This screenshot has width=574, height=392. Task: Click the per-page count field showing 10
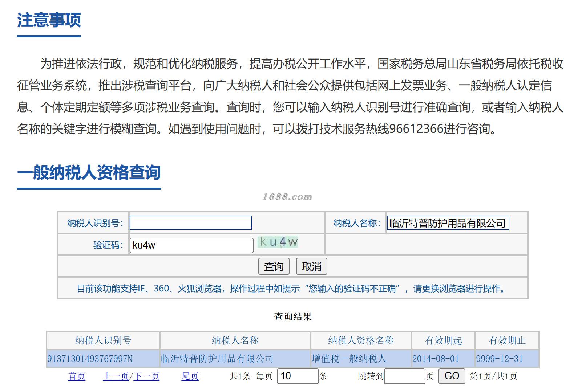click(298, 376)
